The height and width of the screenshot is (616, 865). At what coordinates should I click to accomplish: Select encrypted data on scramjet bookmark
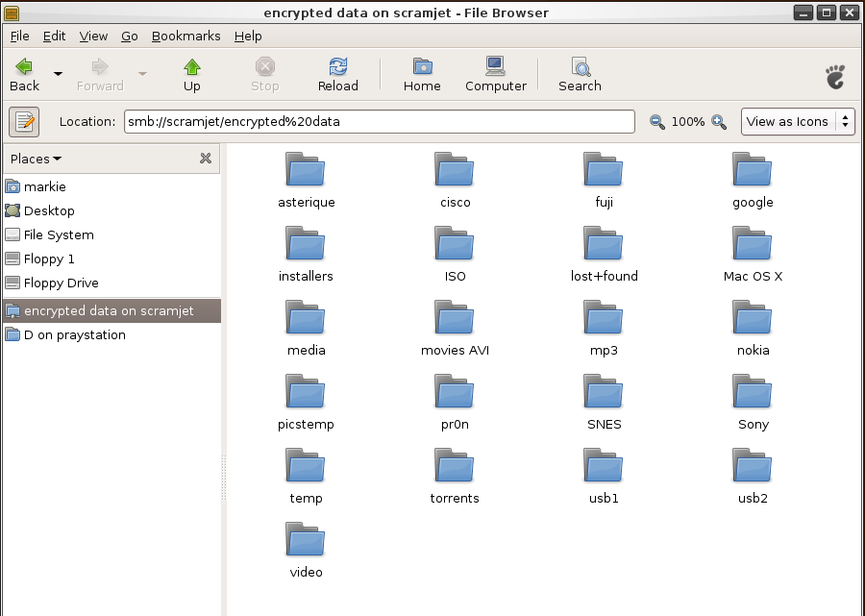112,310
